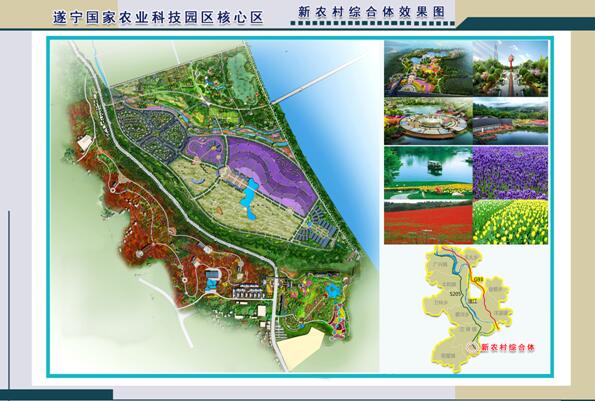This screenshot has height=401, width=595.
Task: Click the misty mountain lake building photo
Action: 510,121
